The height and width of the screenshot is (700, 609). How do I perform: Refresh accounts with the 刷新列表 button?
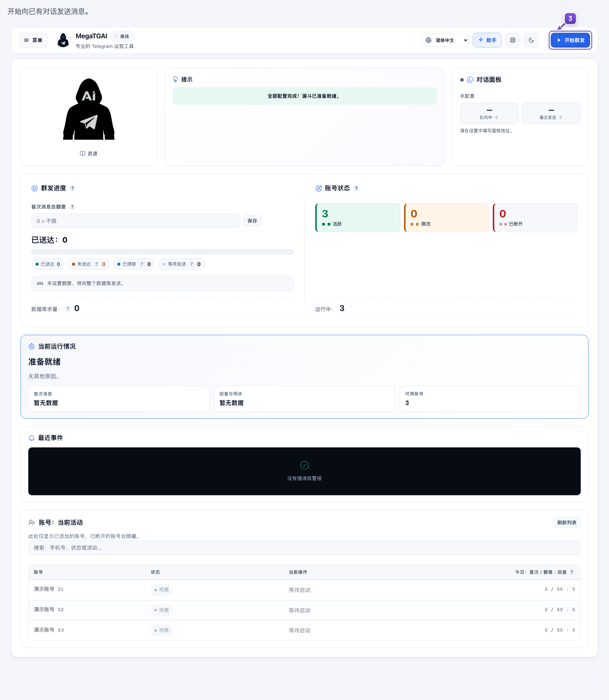point(567,522)
